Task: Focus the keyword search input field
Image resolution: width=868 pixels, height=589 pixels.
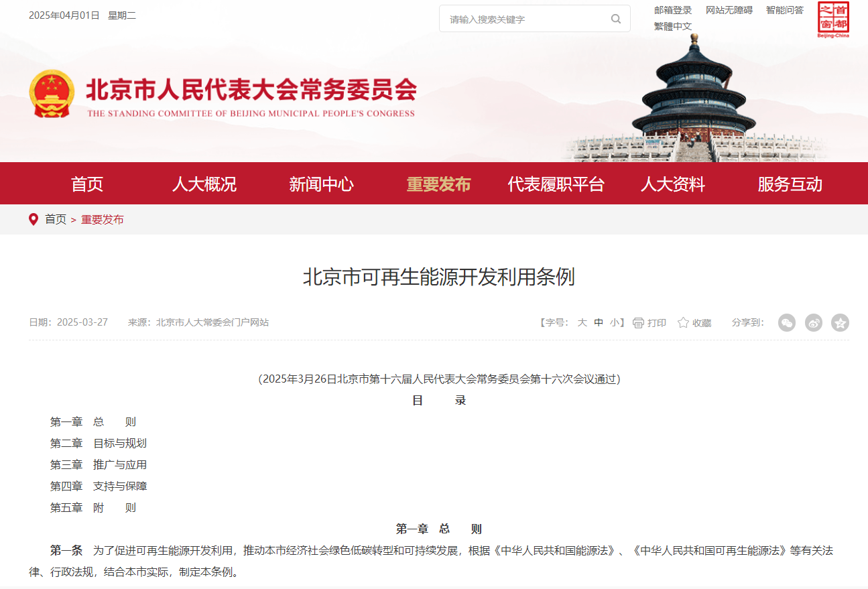Action: point(523,19)
